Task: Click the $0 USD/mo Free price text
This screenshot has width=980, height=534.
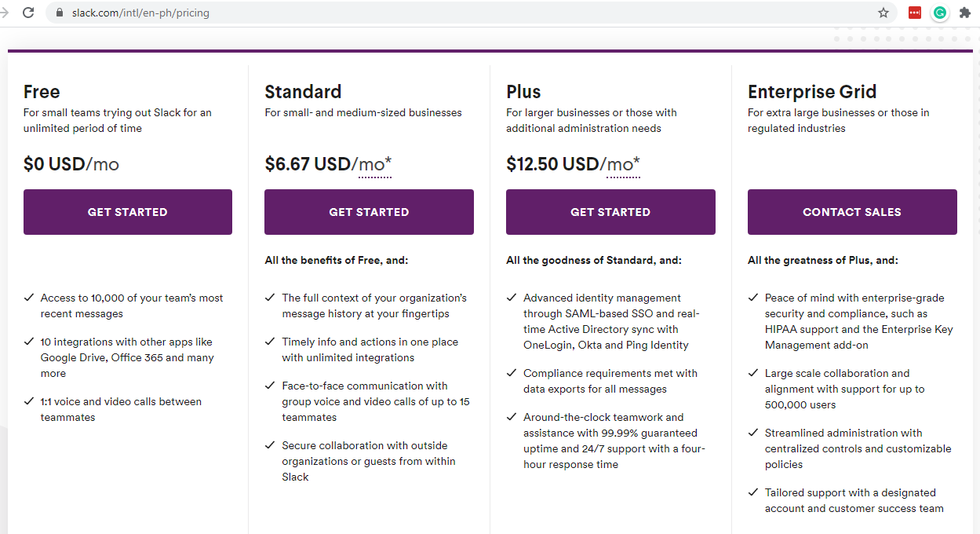Action: point(71,164)
